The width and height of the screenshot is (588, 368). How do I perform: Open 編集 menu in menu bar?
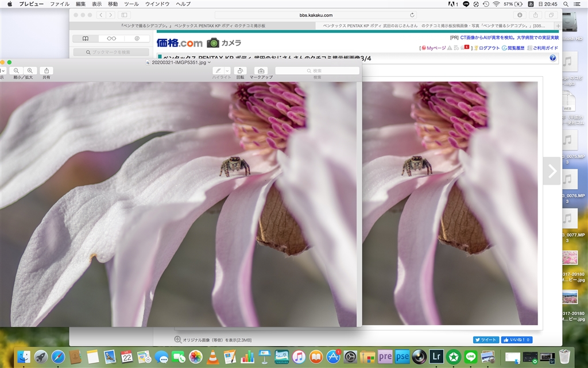tap(80, 4)
